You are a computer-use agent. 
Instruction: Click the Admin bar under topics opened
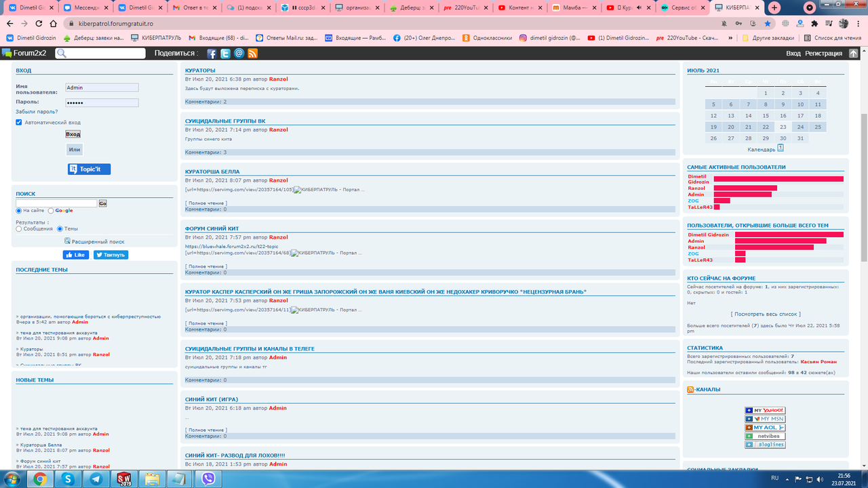781,241
